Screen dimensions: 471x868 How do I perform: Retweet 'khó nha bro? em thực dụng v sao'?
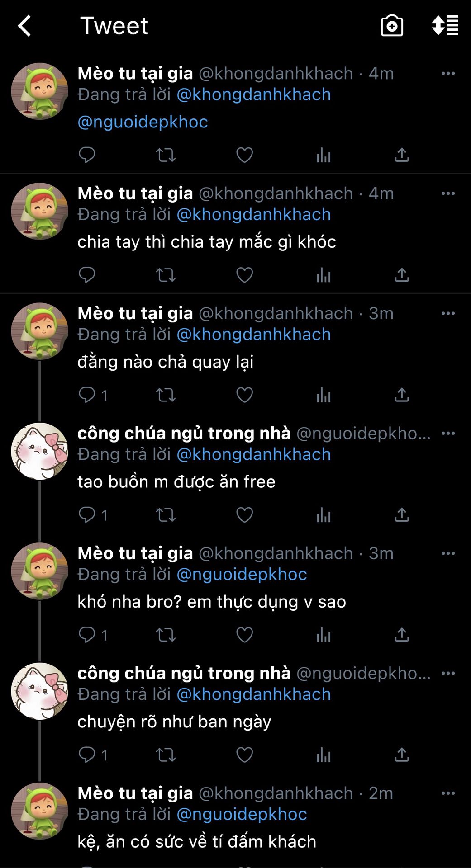pos(166,635)
